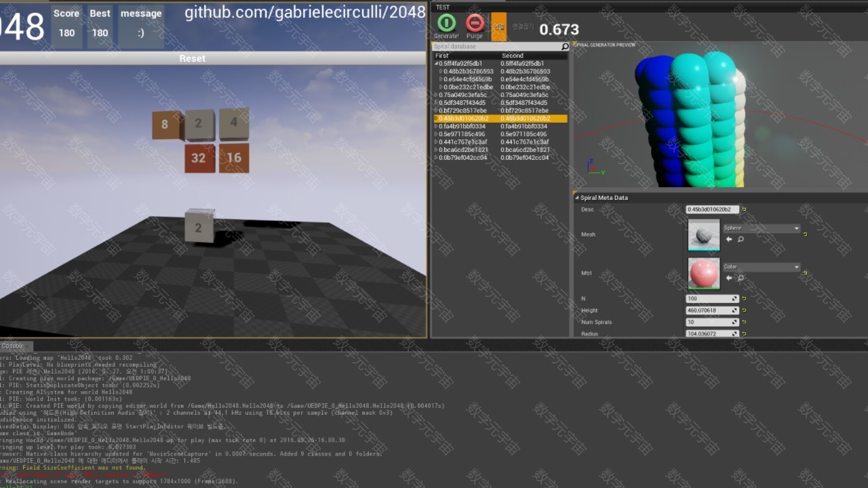Click the search magnifier in Spiral database
Screen dimensions: 868x488
pyautogui.click(x=565, y=47)
